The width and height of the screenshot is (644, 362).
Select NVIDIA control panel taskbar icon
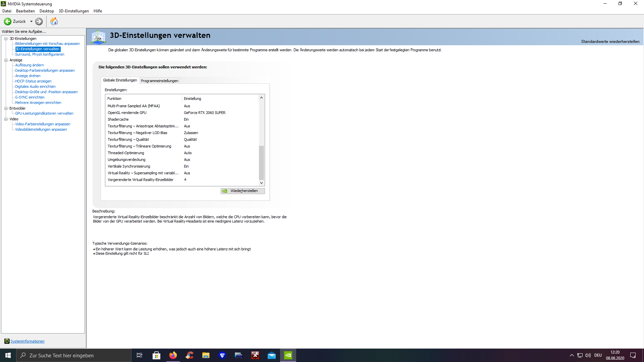tap(288, 355)
